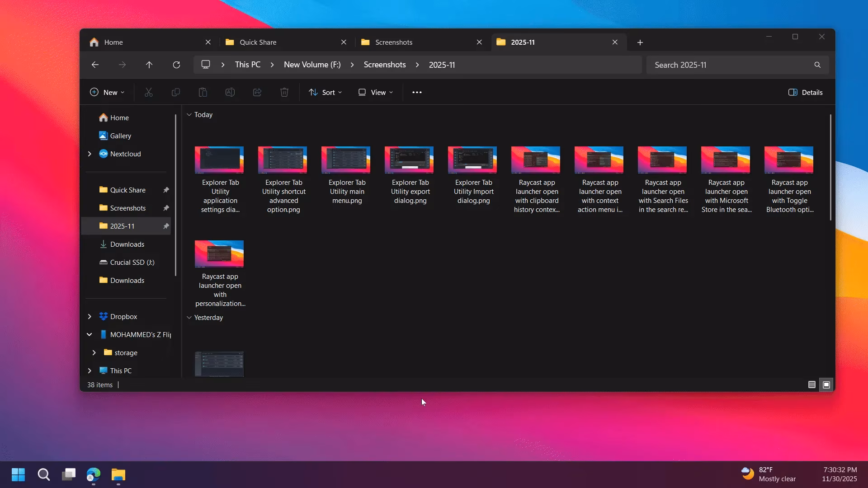
Task: Select Raycast launcher with personalization file
Action: click(220, 274)
